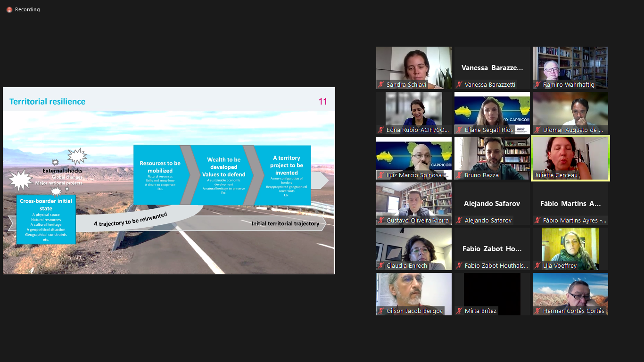
Task: Select Claudia Enrech's video tile
Action: point(414,249)
